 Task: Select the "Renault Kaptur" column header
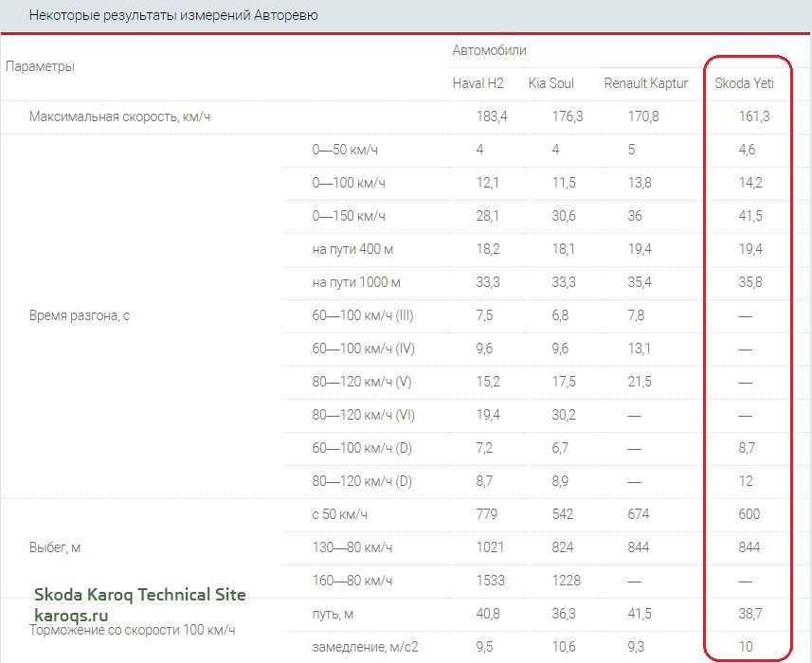[x=646, y=83]
